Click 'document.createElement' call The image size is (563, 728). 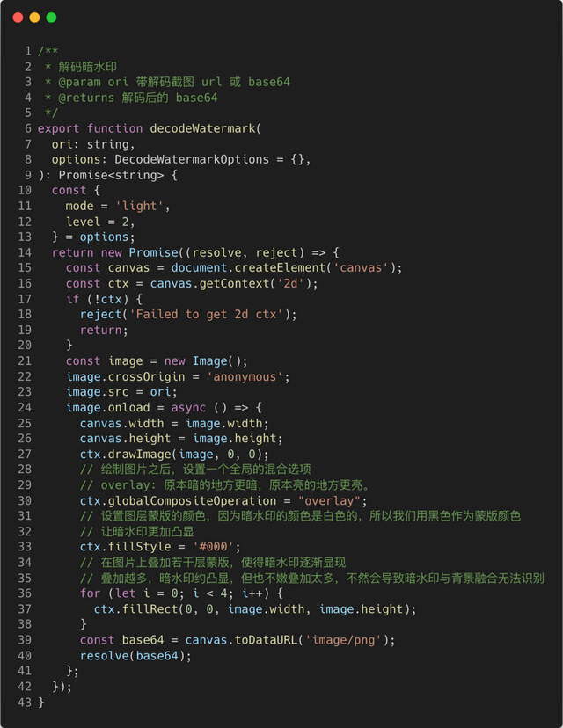[248, 268]
